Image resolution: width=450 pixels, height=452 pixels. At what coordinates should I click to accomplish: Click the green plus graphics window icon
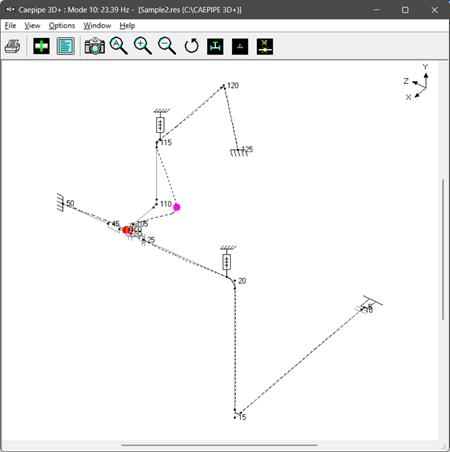41,46
